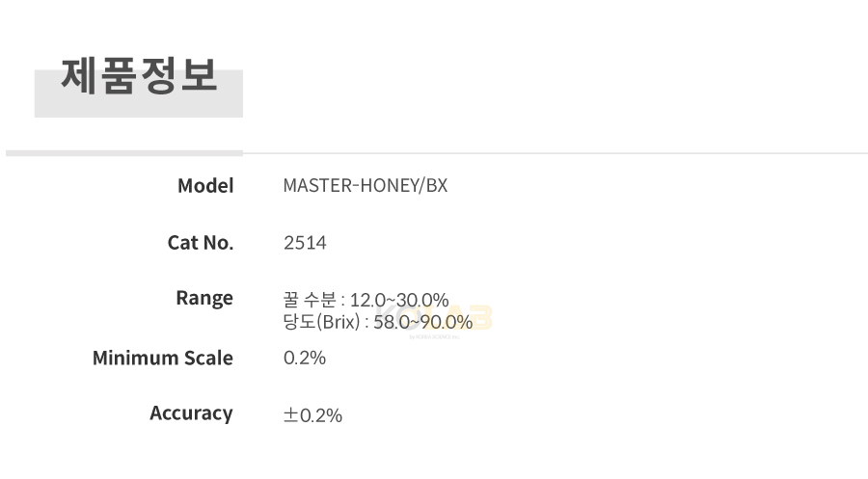Click the MASTER-HONEY/BX model value

tap(366, 185)
